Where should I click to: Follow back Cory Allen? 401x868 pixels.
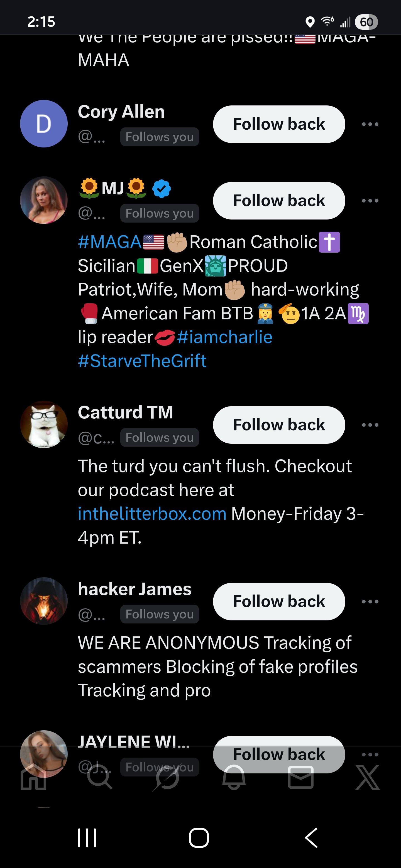279,124
